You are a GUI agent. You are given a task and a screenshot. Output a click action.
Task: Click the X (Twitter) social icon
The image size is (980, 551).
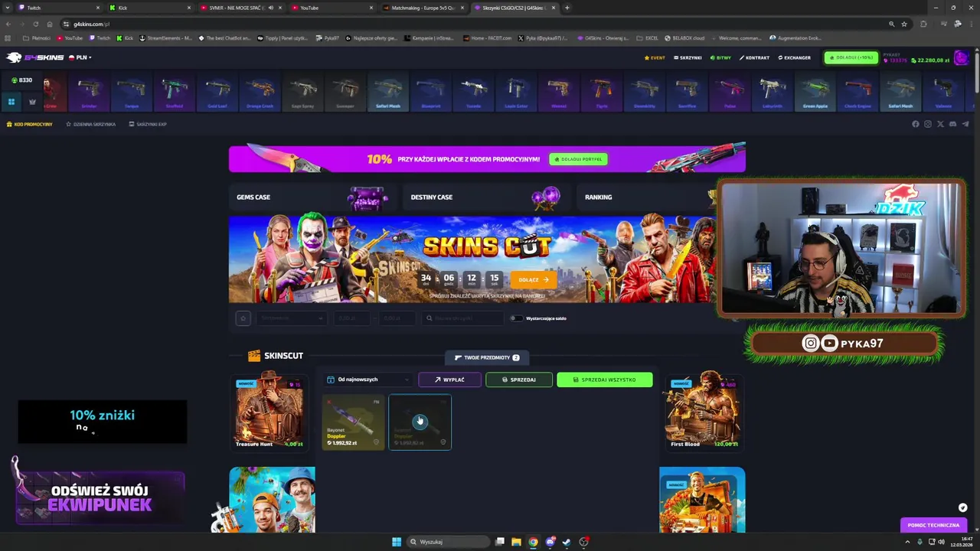[940, 124]
